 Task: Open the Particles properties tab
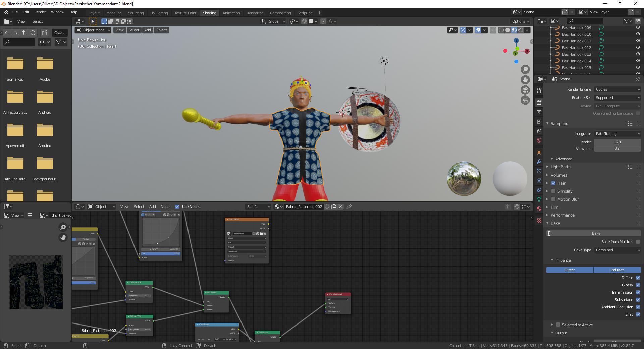click(x=539, y=171)
